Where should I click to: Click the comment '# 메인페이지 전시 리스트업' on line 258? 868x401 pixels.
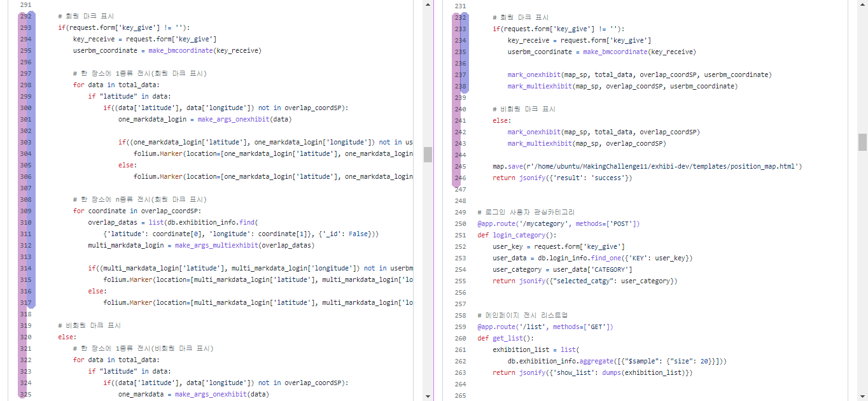[x=522, y=315]
